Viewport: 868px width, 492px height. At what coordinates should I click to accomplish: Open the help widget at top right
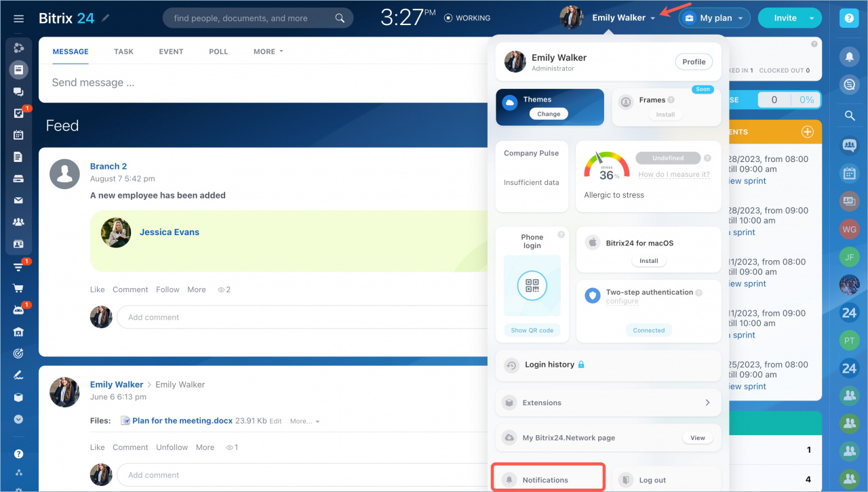[849, 18]
